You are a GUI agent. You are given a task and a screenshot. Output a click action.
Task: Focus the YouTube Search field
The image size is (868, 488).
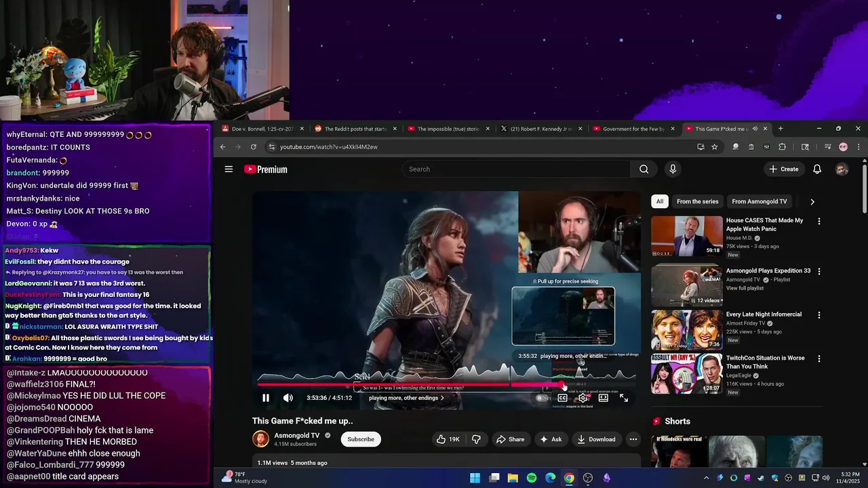pyautogui.click(x=515, y=169)
